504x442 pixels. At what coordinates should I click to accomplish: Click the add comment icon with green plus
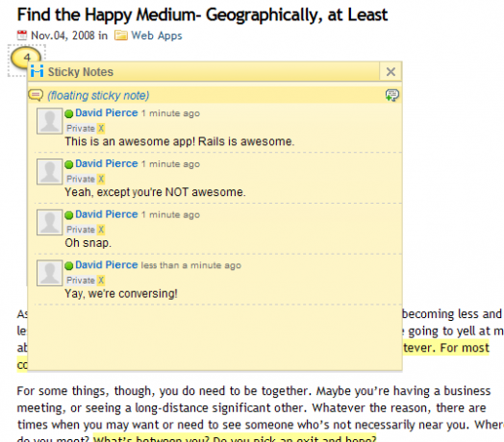(x=392, y=95)
